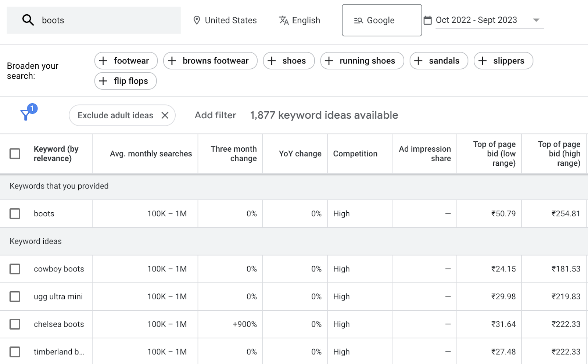588x364 pixels.
Task: Click plus icon on flip flops chip
Action: [103, 81]
